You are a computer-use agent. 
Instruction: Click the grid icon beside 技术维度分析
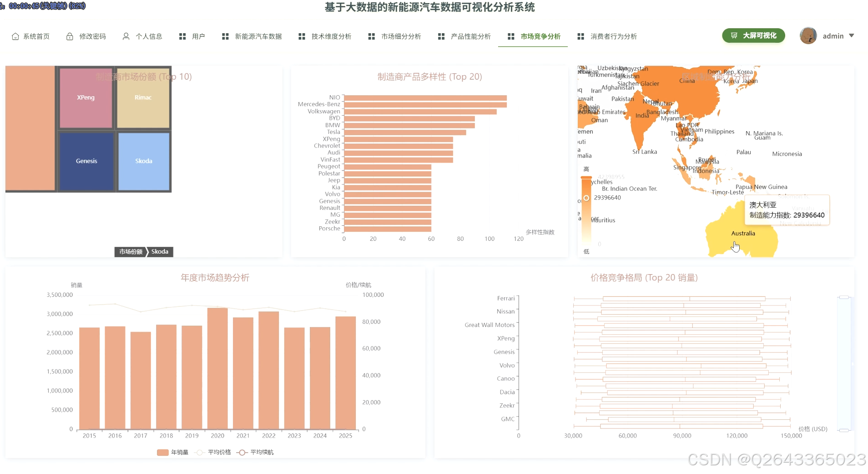pyautogui.click(x=302, y=36)
